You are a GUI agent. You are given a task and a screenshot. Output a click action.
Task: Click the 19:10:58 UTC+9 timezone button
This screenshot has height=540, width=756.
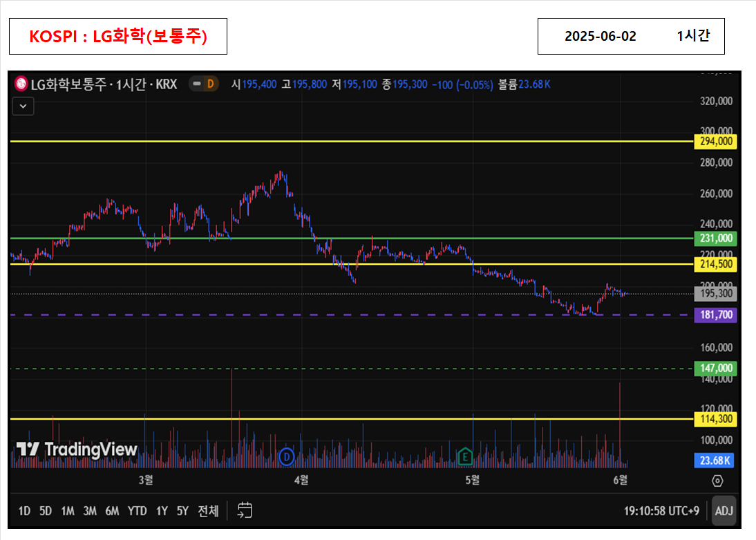[661, 510]
